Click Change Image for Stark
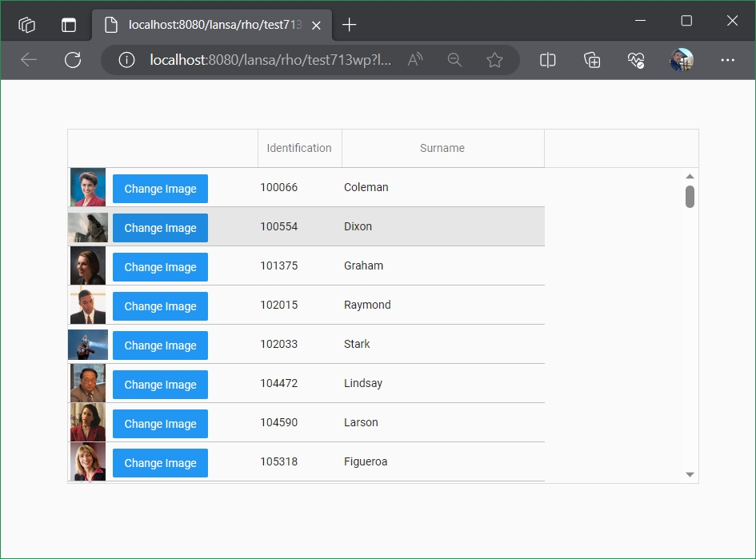The image size is (756, 559). coord(160,345)
